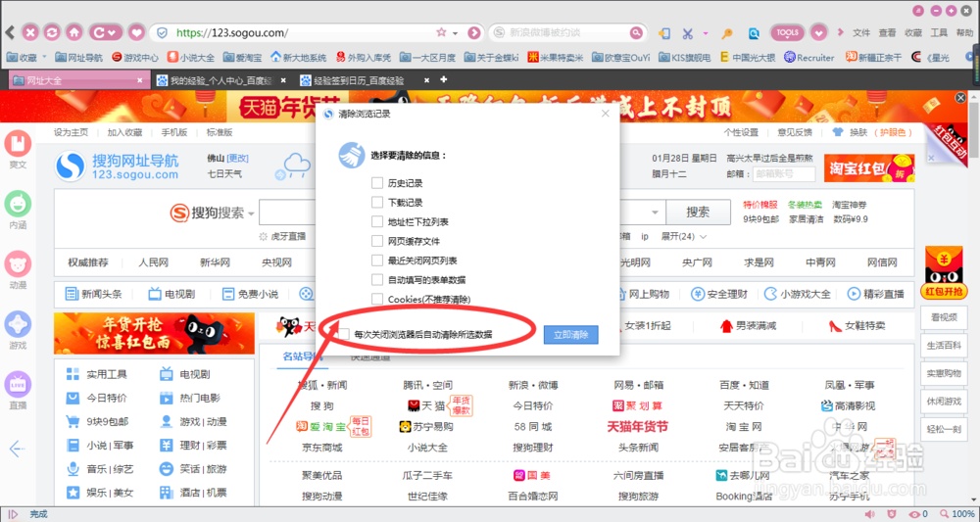Click the shield icon in status bar

(x=893, y=514)
